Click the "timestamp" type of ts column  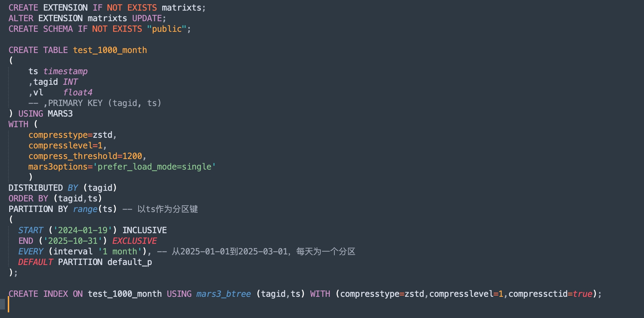(65, 71)
